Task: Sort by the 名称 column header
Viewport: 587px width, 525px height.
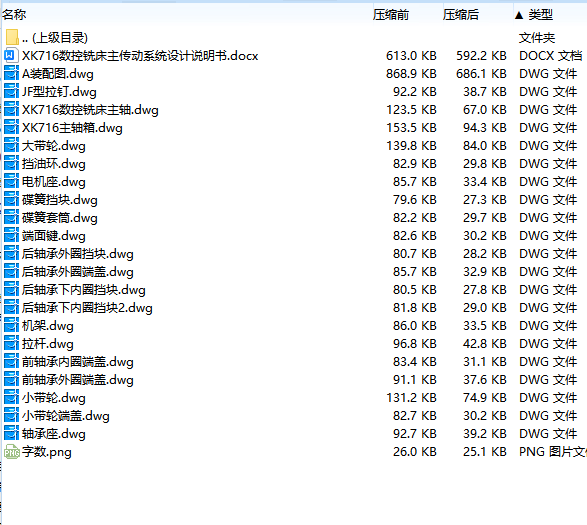Action: point(14,15)
